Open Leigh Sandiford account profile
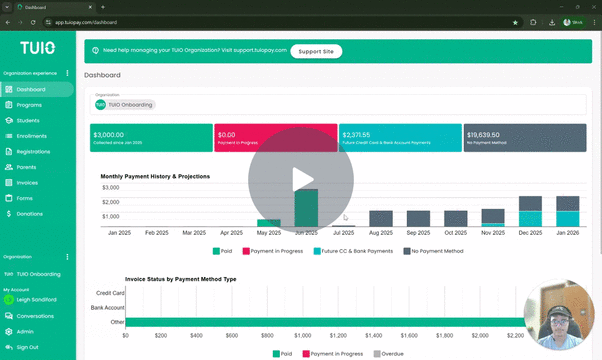This screenshot has width=602, height=360. tap(30, 300)
